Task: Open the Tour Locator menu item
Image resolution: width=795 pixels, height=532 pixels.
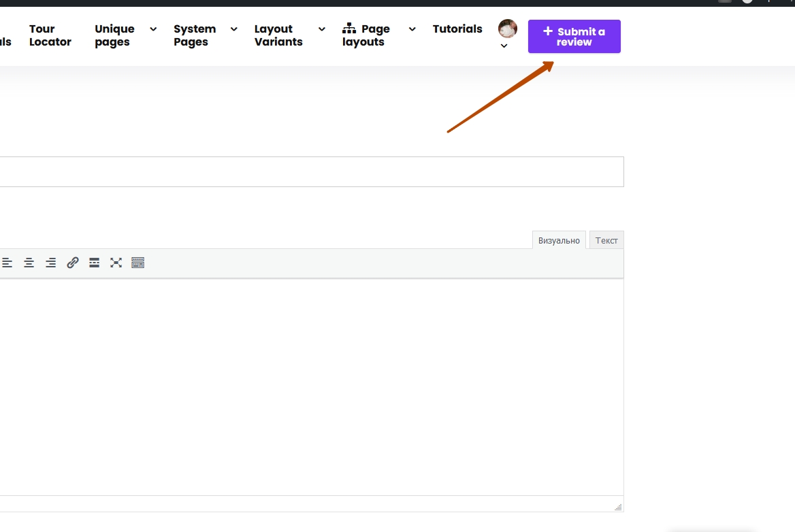Action: (50, 35)
